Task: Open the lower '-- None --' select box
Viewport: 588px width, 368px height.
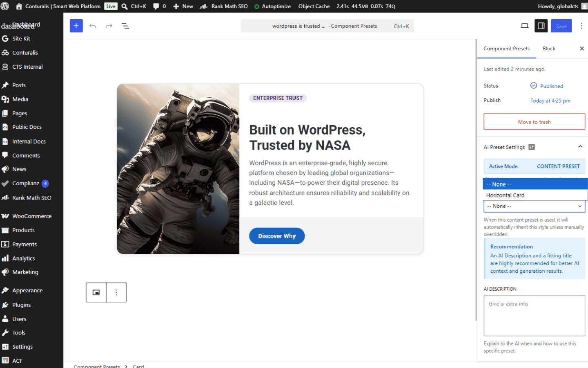Action: pyautogui.click(x=534, y=206)
